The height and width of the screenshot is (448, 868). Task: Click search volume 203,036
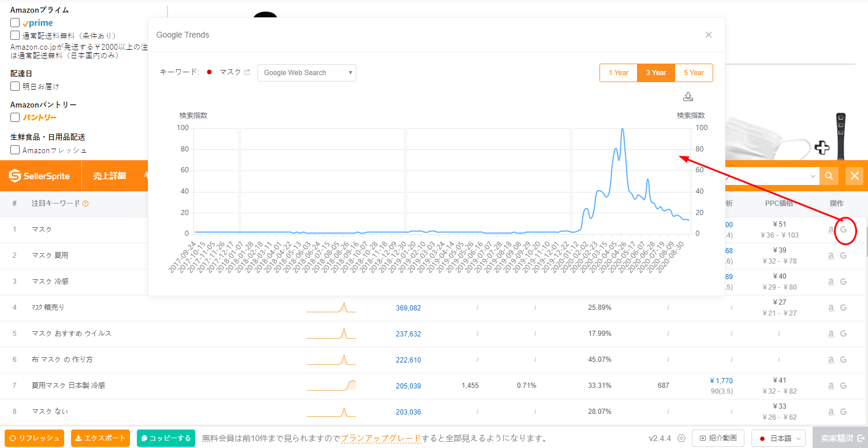408,412
